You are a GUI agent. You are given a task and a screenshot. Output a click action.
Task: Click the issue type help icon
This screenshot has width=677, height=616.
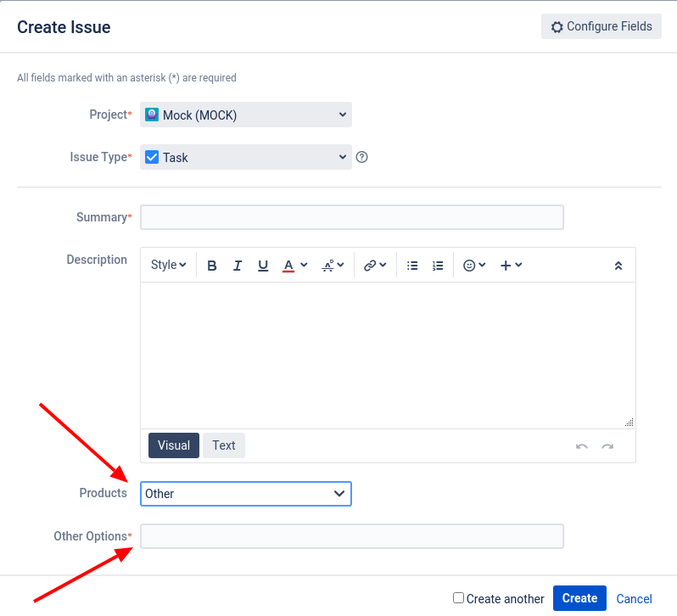point(361,157)
